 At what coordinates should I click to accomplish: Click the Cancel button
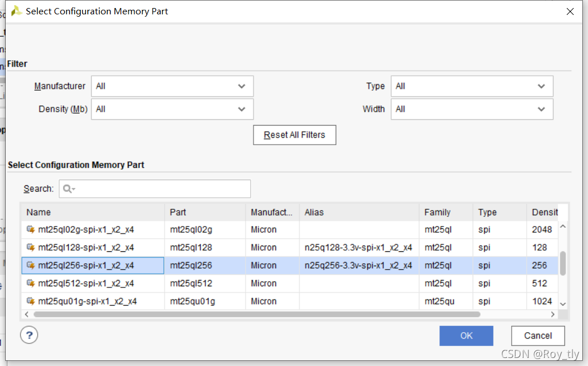[538, 336]
